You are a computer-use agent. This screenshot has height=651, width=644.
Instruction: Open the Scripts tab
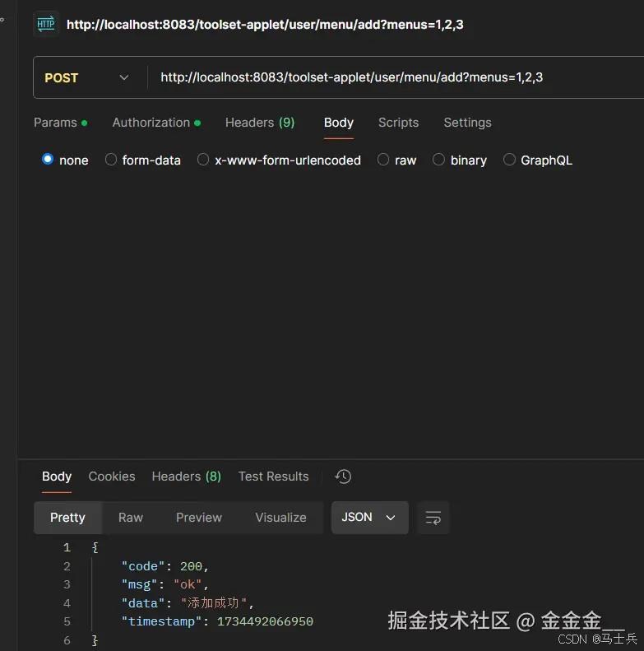point(398,123)
